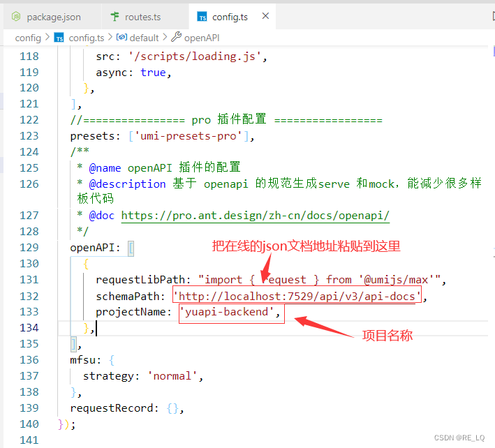Click the default symbol icon in breadcrumb
495x448 pixels.
coord(121,37)
